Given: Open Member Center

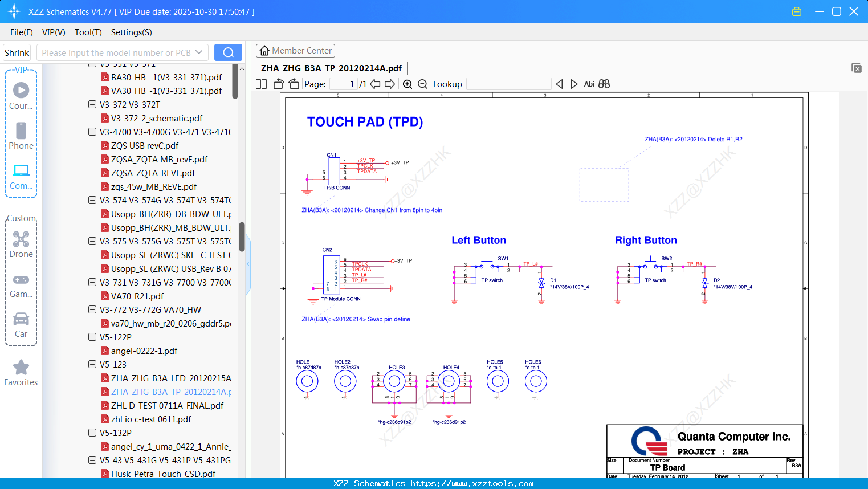Looking at the screenshot, I should 295,51.
